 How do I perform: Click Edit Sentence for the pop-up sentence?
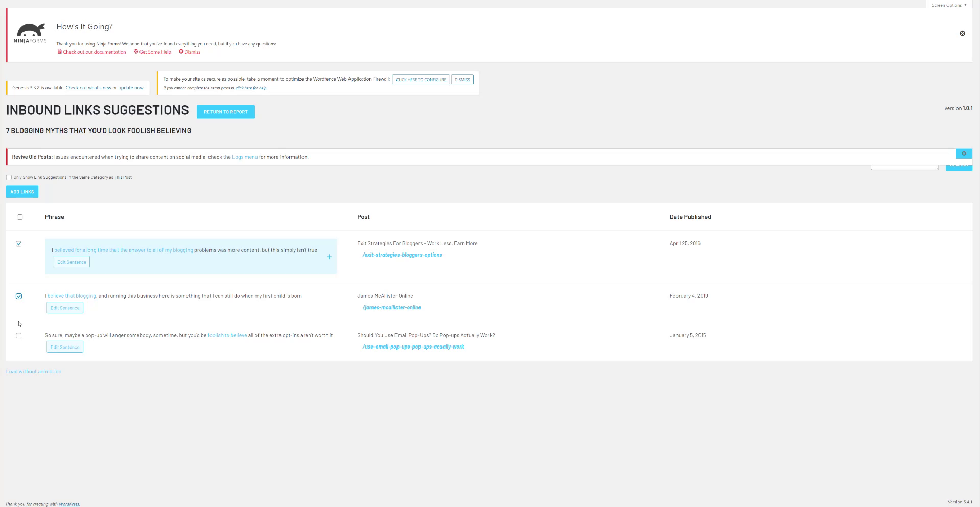pyautogui.click(x=65, y=347)
